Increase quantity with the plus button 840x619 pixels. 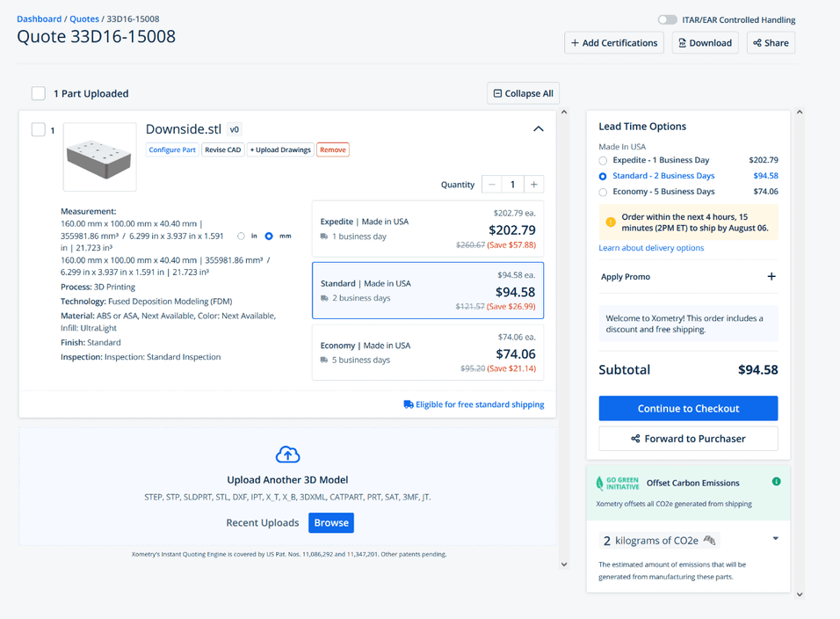[x=533, y=185]
